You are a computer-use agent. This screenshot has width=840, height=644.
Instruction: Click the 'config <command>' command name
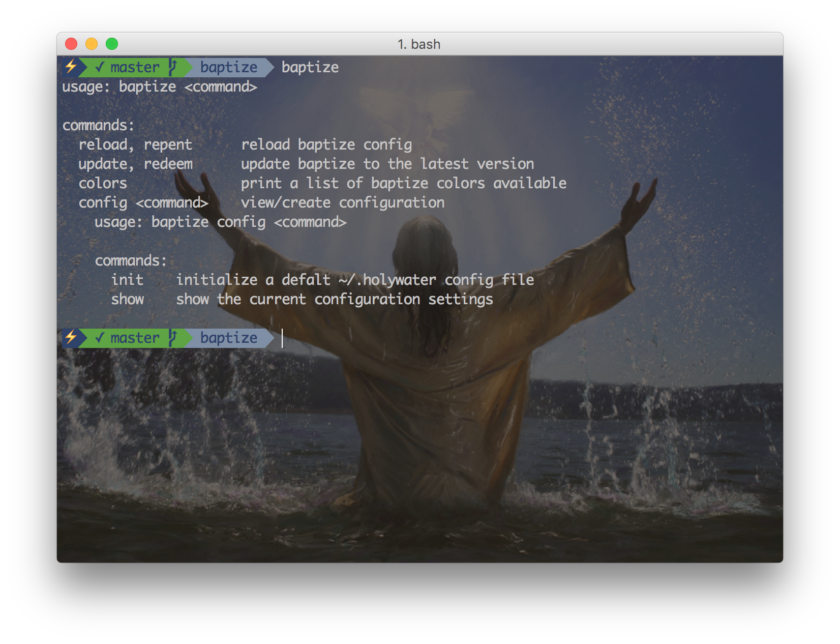(143, 202)
